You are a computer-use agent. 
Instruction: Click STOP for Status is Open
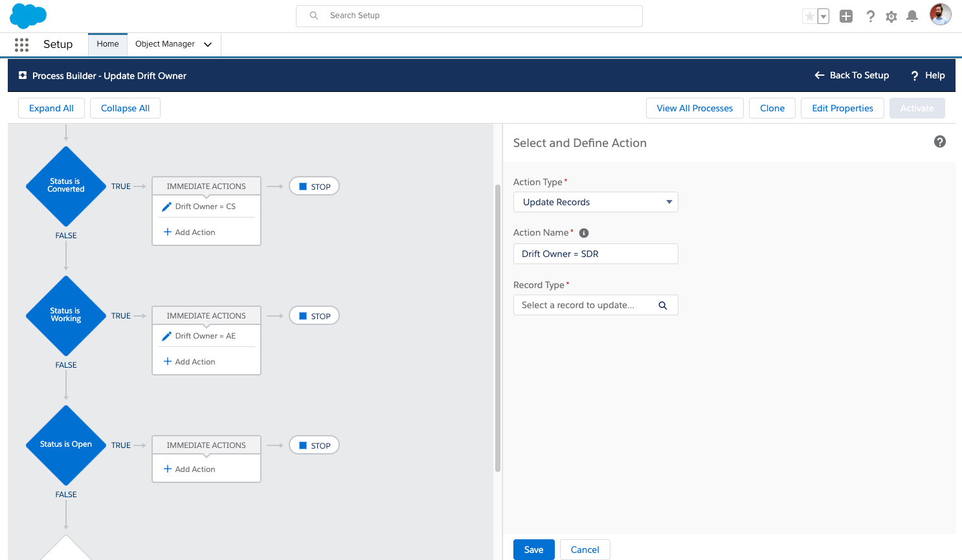314,445
